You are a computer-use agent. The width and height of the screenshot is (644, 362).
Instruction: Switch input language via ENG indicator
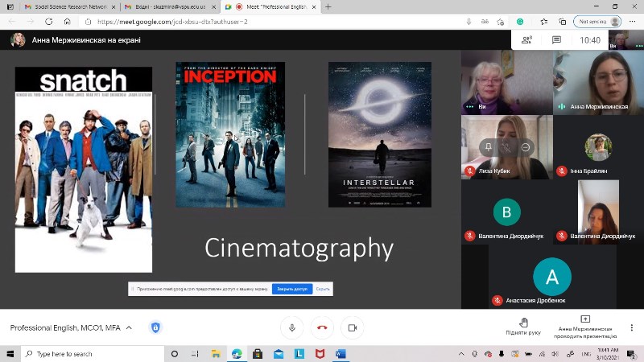tap(586, 354)
